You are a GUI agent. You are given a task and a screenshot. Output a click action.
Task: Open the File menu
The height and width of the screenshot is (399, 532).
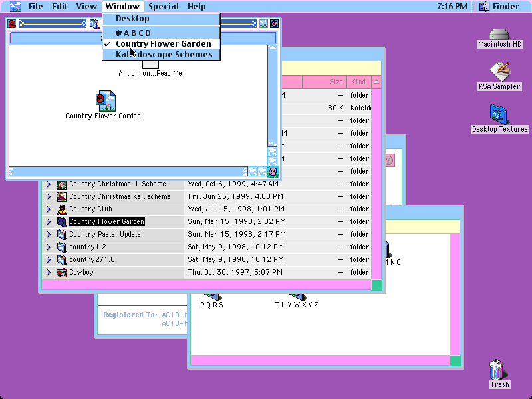tap(36, 6)
